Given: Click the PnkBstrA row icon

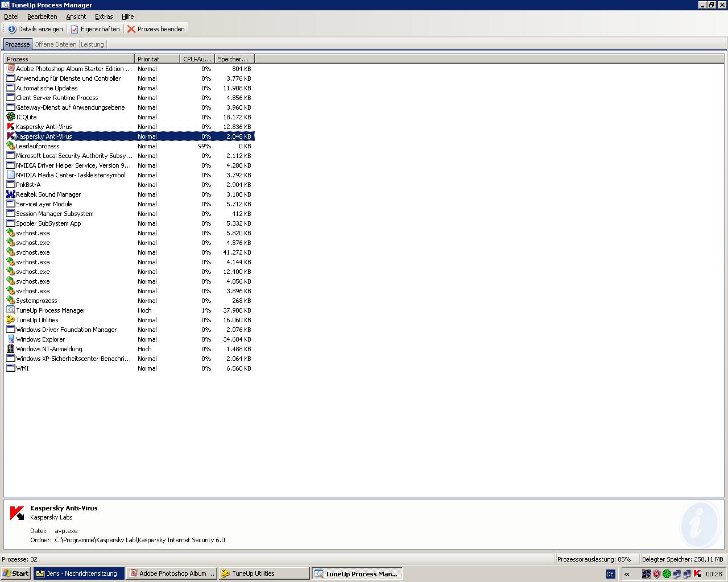Looking at the screenshot, I should click(11, 185).
